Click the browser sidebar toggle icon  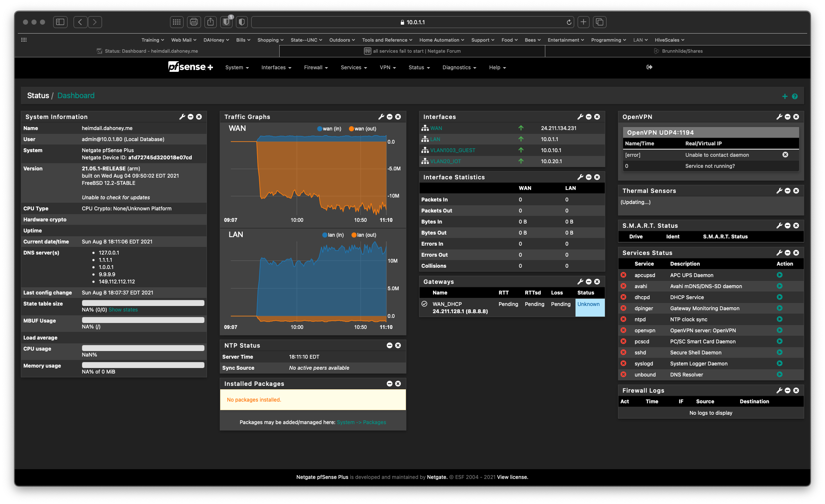[60, 22]
